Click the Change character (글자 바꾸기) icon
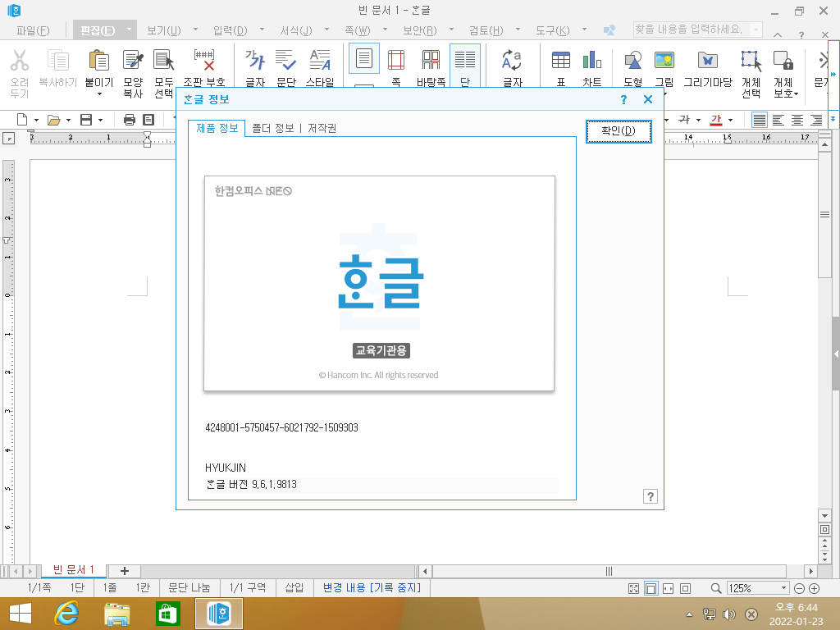Screen dimensions: 840x630 512,60
